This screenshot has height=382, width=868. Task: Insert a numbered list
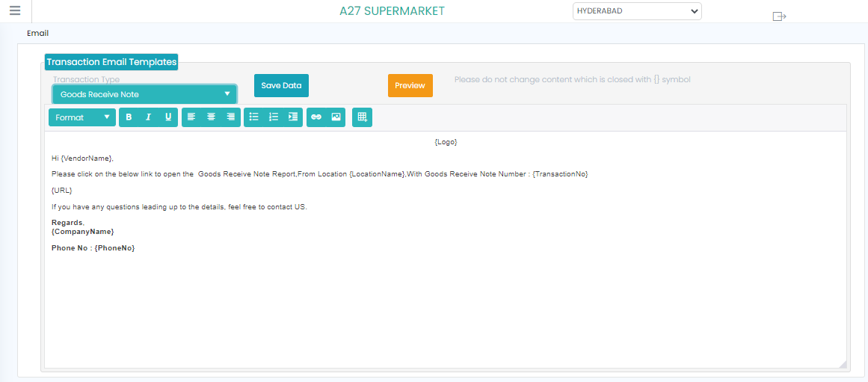(274, 117)
